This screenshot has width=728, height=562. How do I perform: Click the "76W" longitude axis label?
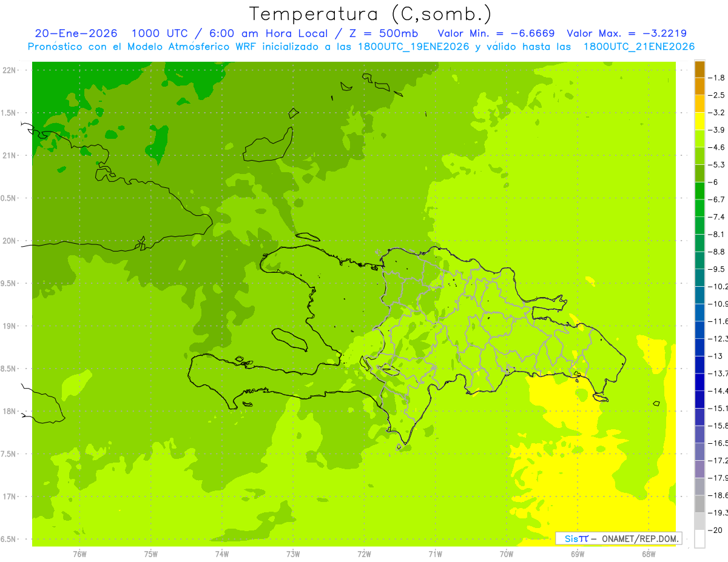pos(79,554)
